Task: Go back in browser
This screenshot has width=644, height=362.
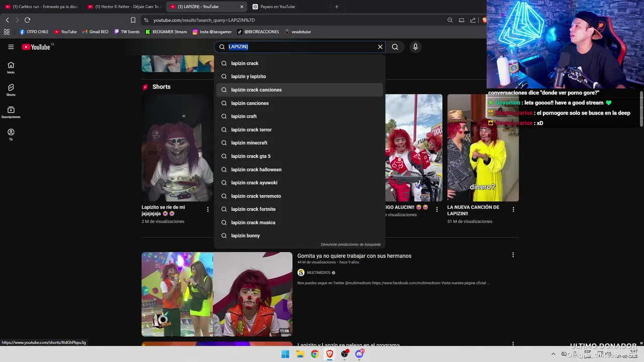Action: point(7,20)
